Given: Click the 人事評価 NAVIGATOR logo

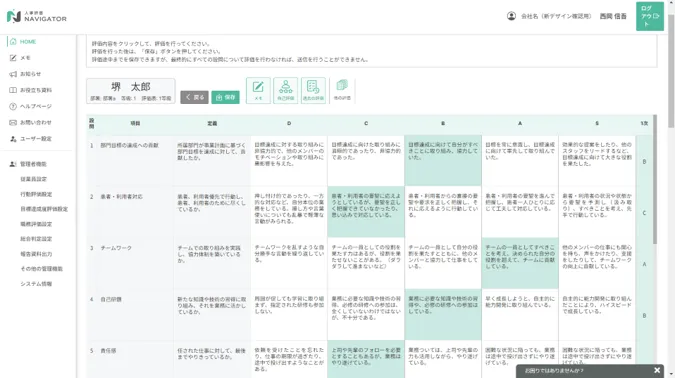Looking at the screenshot, I should (x=37, y=16).
